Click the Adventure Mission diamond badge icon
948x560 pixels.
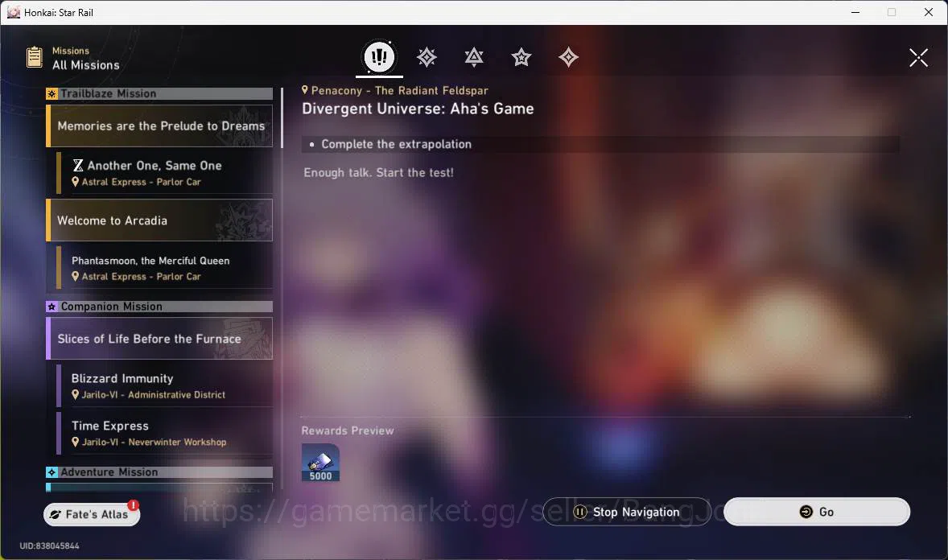52,472
